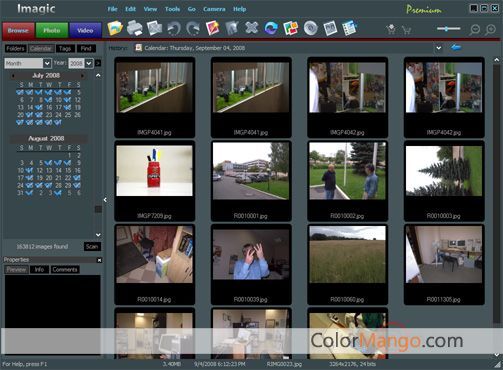The image size is (503, 370).
Task: Open the photo enhance icon with star
Action: [x=213, y=28]
